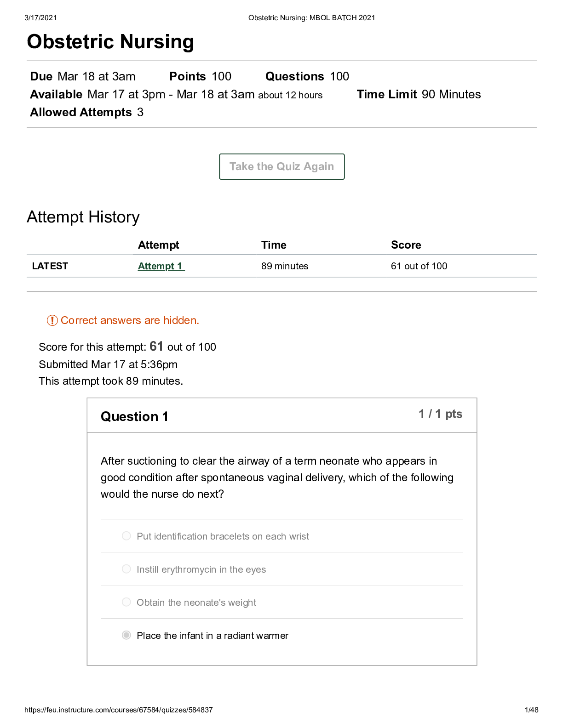Viewport: 563px width, 728px height.
Task: Click the Score column header
Action: coord(406,245)
